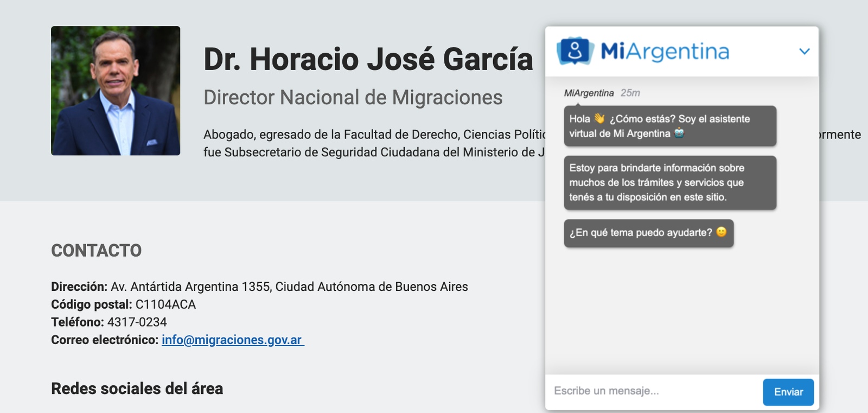Click the smiley emoji in the last message
868x413 pixels.
tap(721, 232)
